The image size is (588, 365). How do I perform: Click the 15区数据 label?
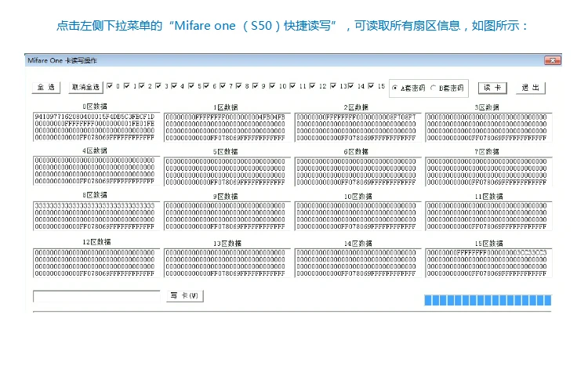(488, 244)
